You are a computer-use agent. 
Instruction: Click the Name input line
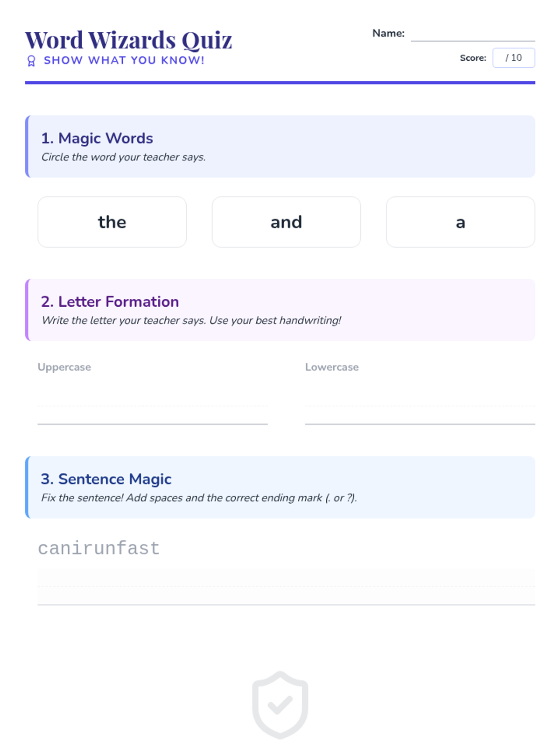click(x=473, y=34)
